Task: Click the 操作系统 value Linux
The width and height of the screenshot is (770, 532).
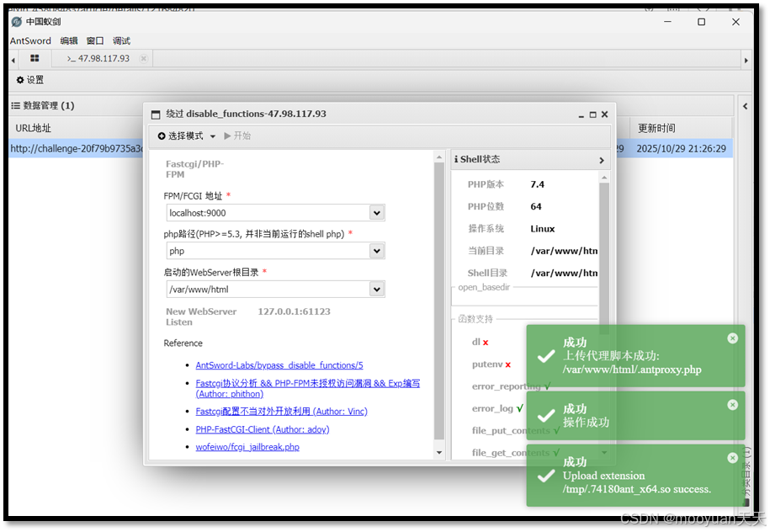Action: point(543,229)
